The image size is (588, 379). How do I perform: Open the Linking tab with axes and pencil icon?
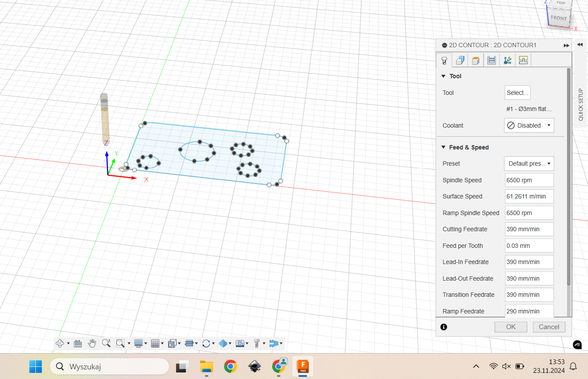coord(507,60)
